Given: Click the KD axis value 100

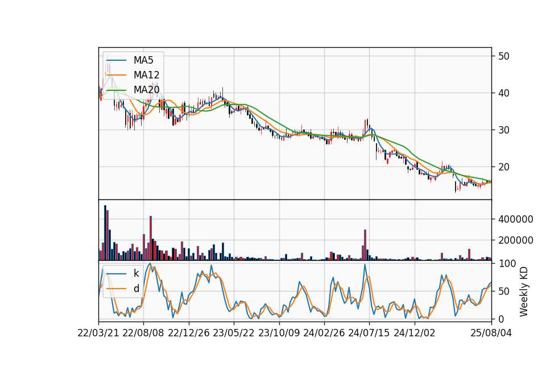Looking at the screenshot, I should tap(507, 263).
